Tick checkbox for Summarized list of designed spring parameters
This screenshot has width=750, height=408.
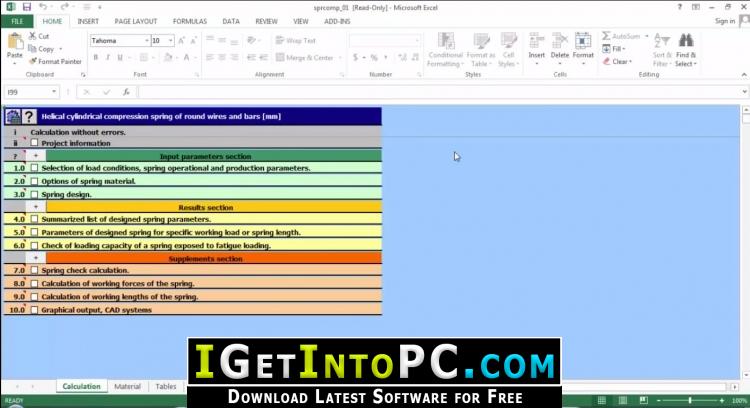(x=34, y=219)
